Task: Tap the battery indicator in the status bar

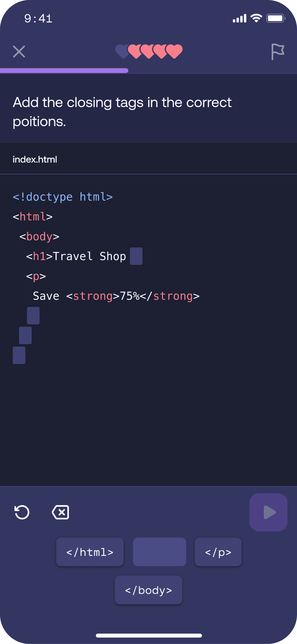Action: [276, 18]
